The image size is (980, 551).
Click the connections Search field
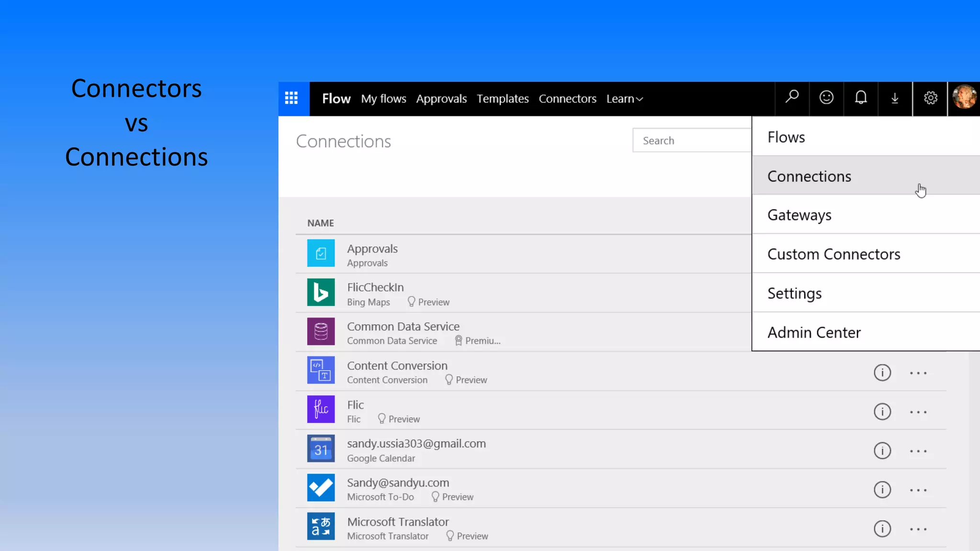[x=691, y=141]
